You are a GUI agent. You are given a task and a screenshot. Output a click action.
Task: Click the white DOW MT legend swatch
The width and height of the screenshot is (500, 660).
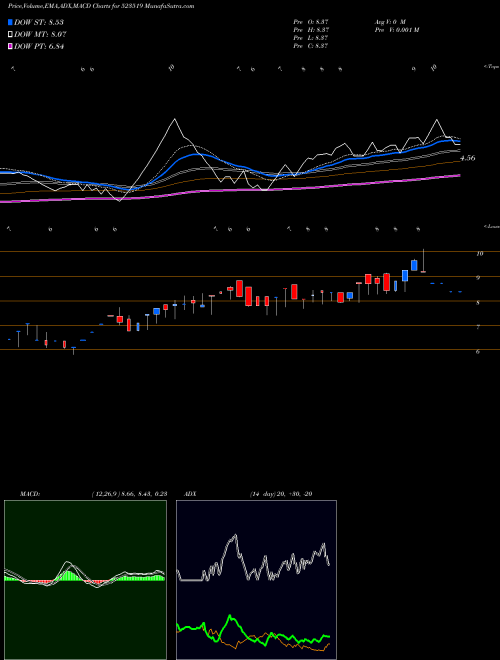10,35
